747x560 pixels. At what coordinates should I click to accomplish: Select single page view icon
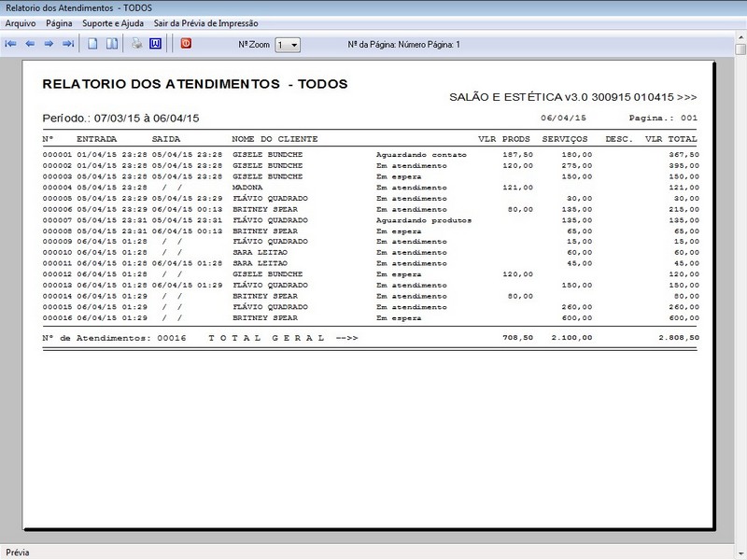point(92,44)
